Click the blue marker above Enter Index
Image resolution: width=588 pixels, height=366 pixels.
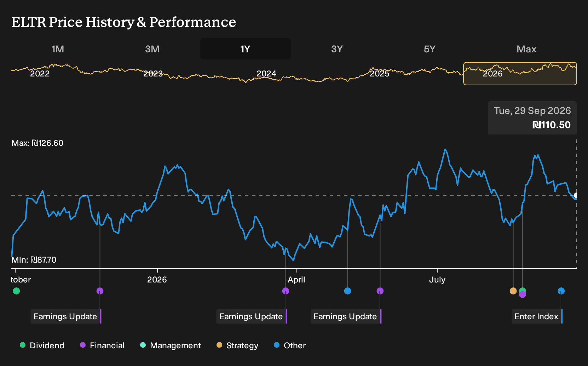[561, 291]
